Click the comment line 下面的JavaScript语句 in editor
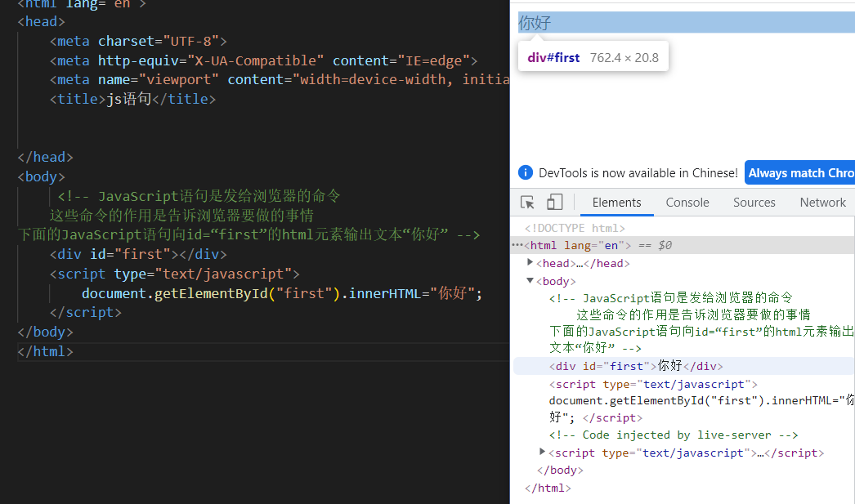The height and width of the screenshot is (504, 855). click(248, 234)
